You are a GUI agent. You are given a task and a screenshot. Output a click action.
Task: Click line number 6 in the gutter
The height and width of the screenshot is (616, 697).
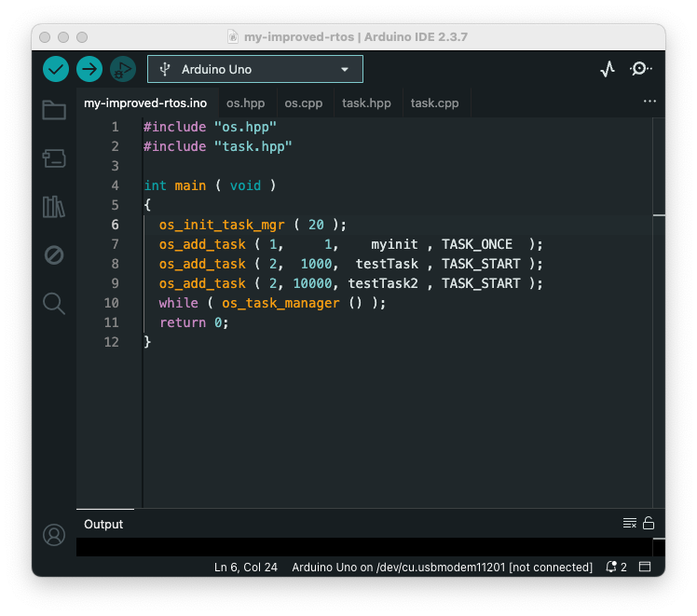[116, 225]
